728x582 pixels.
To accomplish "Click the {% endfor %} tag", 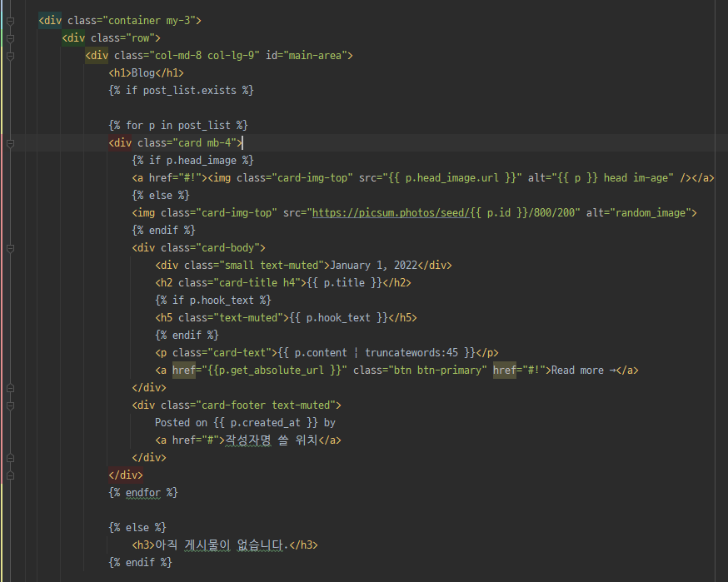I will coord(143,493).
